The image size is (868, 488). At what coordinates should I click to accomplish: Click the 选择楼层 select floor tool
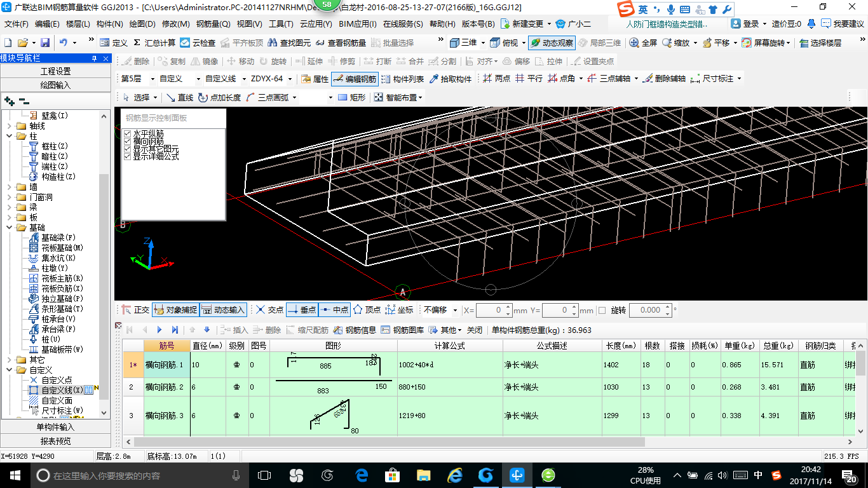820,43
